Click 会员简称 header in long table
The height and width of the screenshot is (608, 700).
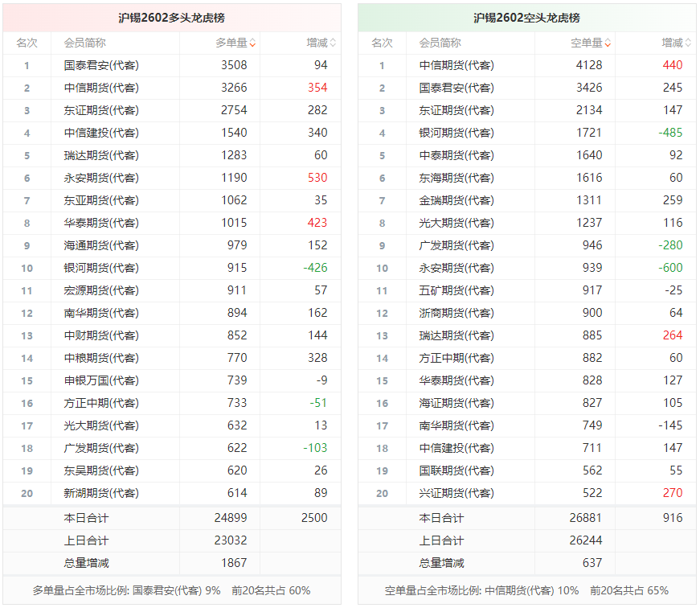pyautogui.click(x=85, y=43)
